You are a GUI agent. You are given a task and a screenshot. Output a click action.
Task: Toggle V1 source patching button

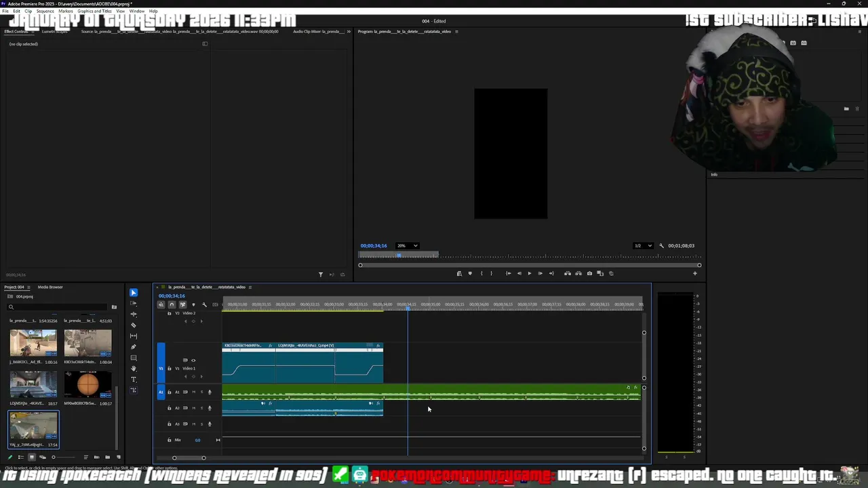point(161,368)
